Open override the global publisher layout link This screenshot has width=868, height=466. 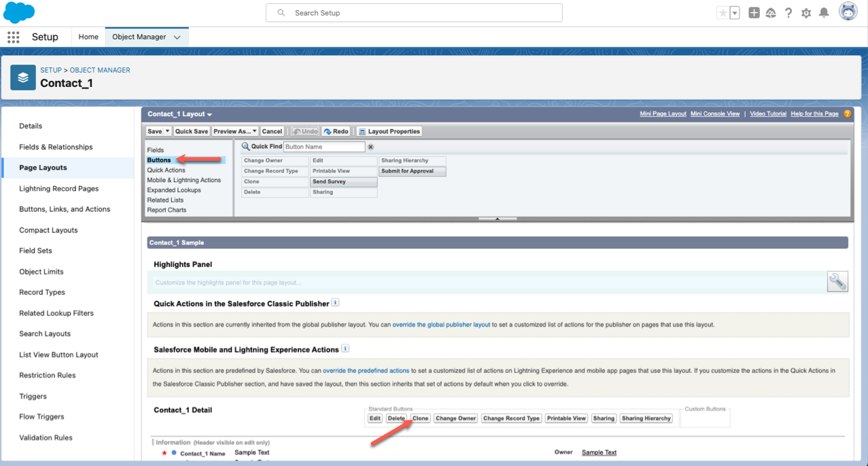point(441,325)
